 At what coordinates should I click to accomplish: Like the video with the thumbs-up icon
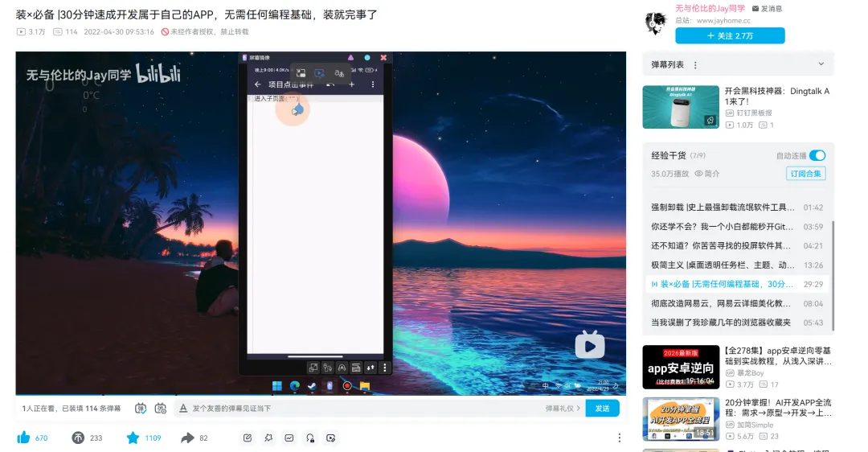tap(23, 438)
